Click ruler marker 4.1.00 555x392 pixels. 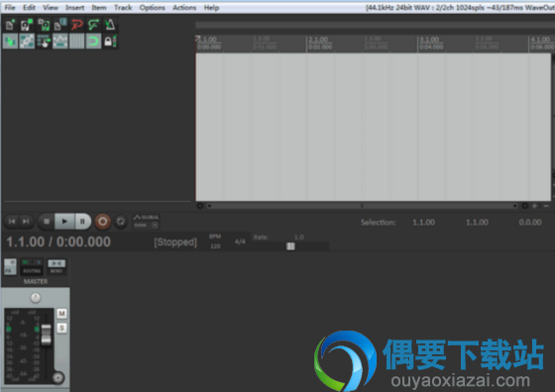coord(541,40)
